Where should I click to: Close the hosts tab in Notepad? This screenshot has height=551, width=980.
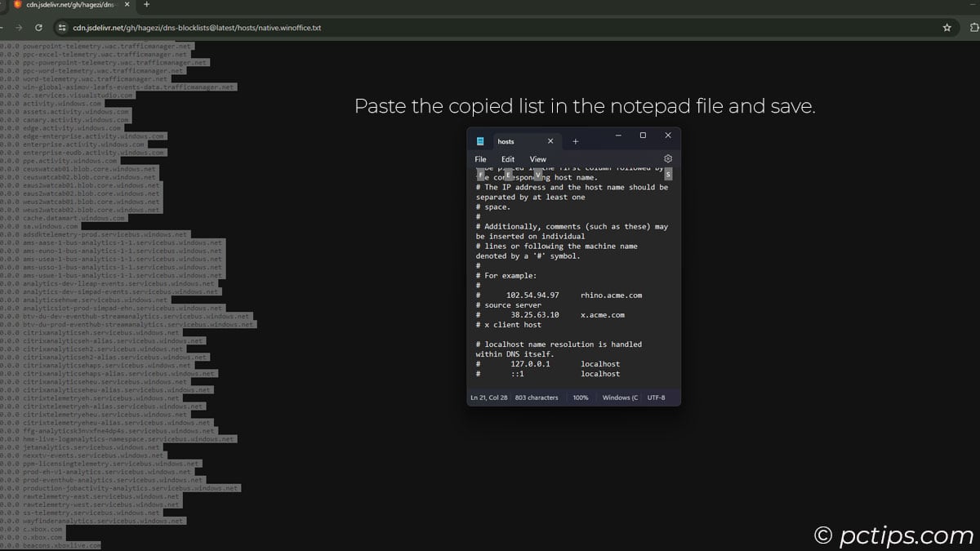click(550, 141)
